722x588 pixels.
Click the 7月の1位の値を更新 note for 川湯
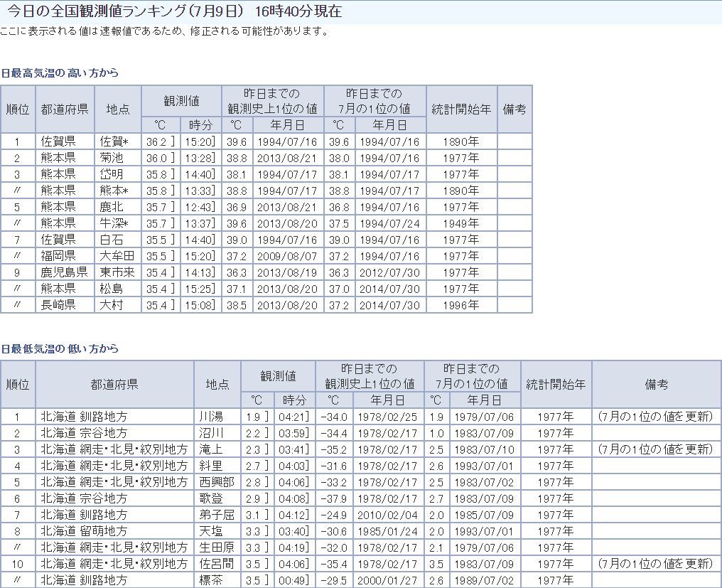coord(655,417)
